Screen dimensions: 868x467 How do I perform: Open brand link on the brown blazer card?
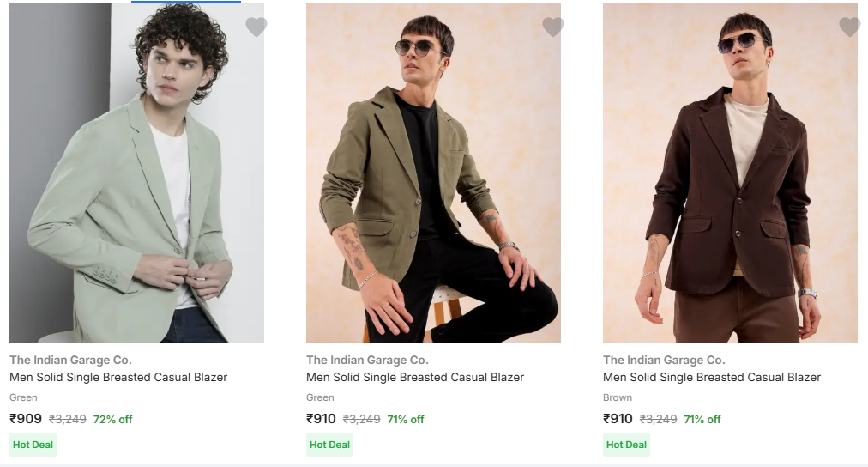664,360
